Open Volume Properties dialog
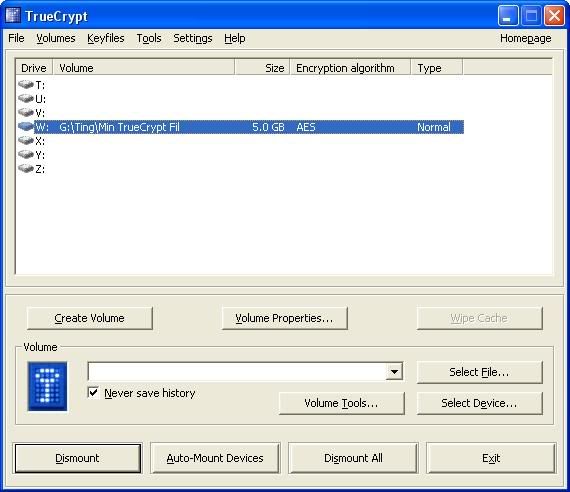The width and height of the screenshot is (570, 492). [x=284, y=318]
